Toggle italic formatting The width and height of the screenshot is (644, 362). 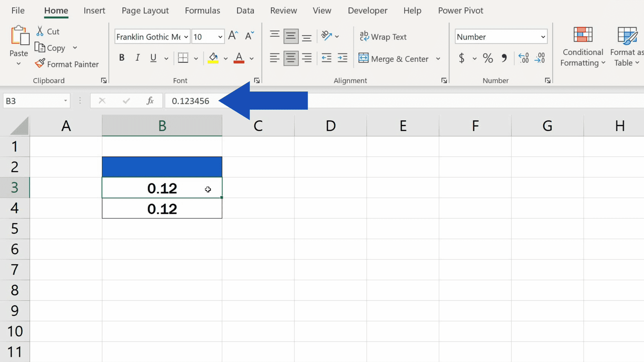click(137, 58)
